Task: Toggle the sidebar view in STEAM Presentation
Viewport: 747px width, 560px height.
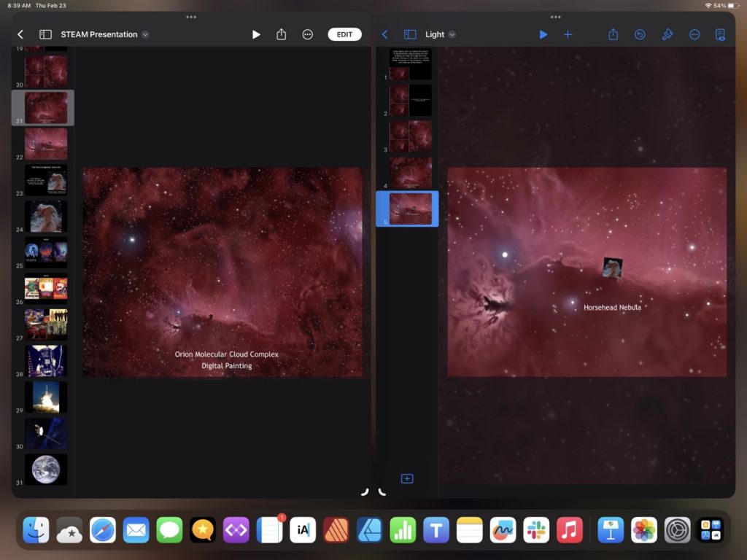Action: pos(45,34)
